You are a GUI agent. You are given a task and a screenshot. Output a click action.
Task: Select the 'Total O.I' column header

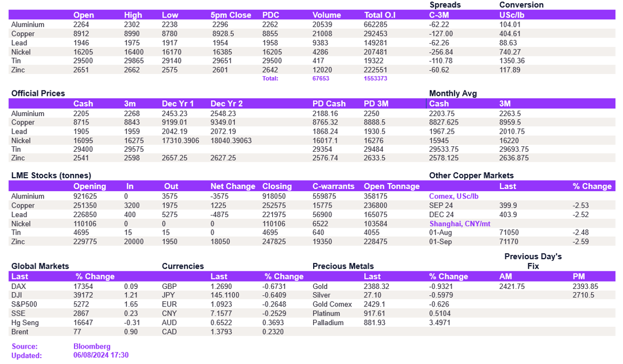[x=380, y=15]
